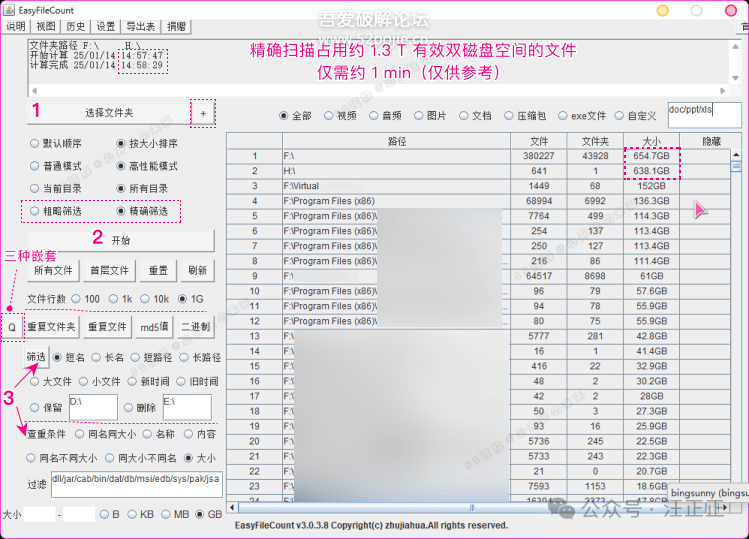Open the 导出表 menu
This screenshot has height=539, width=749.
(140, 26)
